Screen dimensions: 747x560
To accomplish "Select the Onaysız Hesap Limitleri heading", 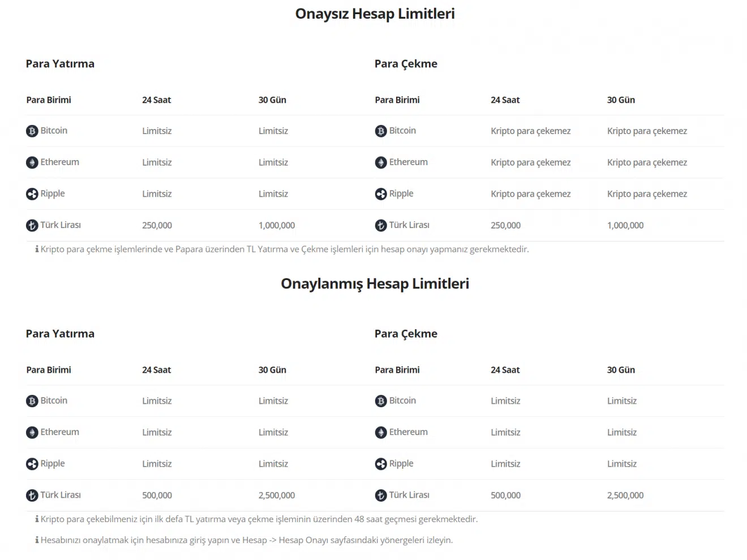I will pyautogui.click(x=375, y=14).
